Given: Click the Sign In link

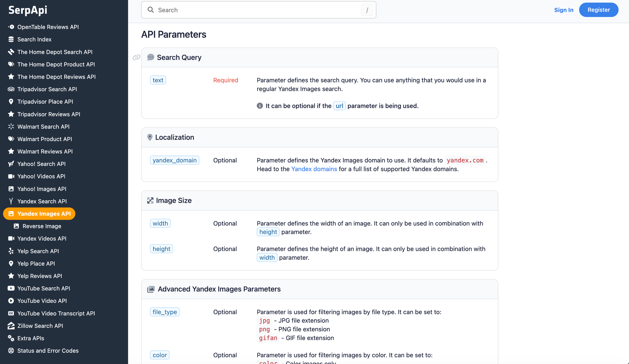Looking at the screenshot, I should (x=564, y=10).
